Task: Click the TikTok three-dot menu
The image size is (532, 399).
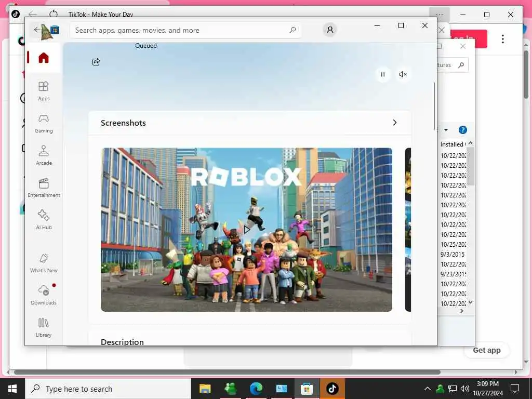Action: tap(503, 38)
